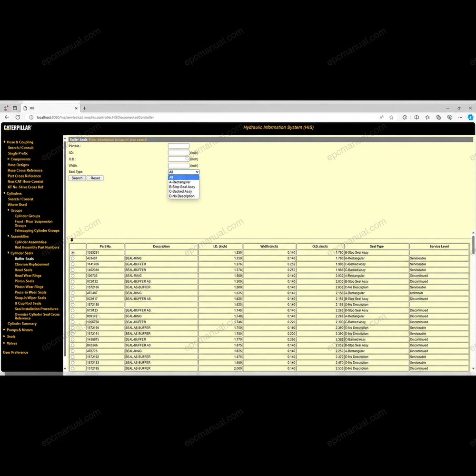Go back to the previous browser page
This screenshot has width=476, height=476.
tap(7, 117)
